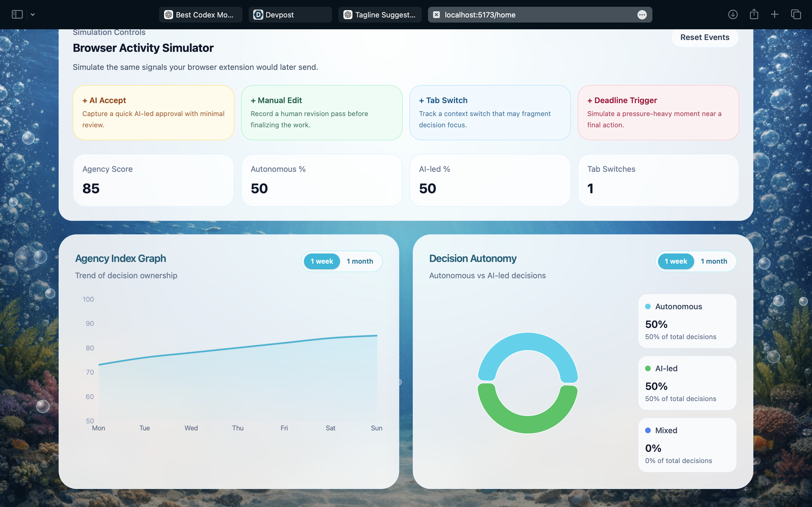
Task: Expand the sidebar options chevron
Action: coord(32,14)
